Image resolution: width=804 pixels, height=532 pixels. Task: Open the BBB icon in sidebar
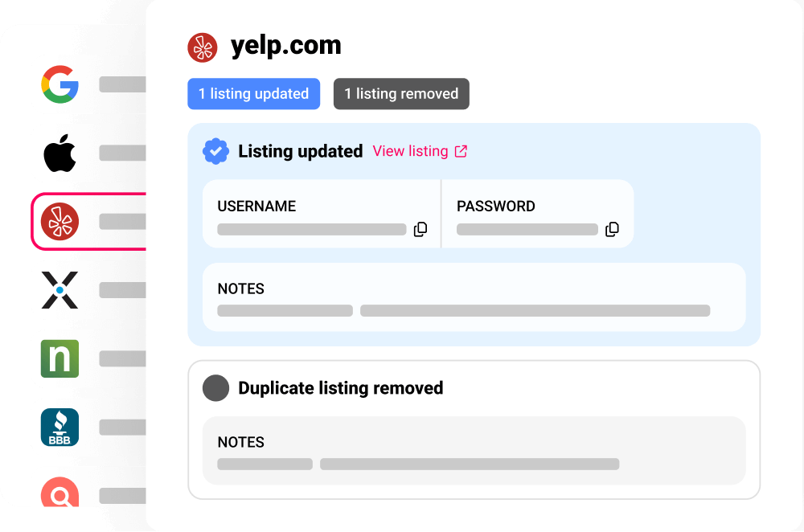[59, 428]
